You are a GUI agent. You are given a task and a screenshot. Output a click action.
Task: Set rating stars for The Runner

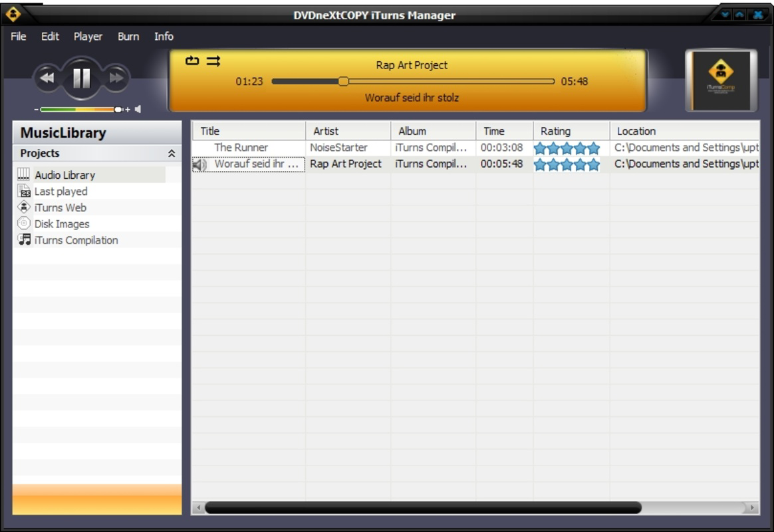[x=567, y=148]
